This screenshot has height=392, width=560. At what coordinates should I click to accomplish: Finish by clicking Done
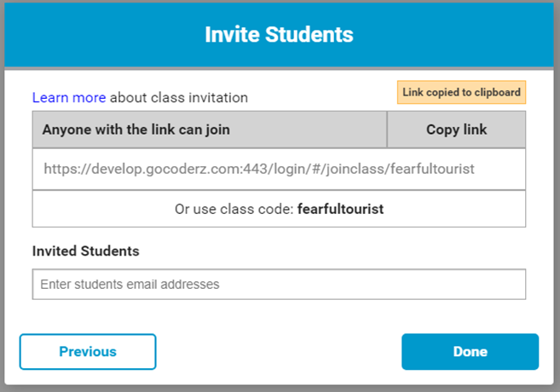[470, 352]
